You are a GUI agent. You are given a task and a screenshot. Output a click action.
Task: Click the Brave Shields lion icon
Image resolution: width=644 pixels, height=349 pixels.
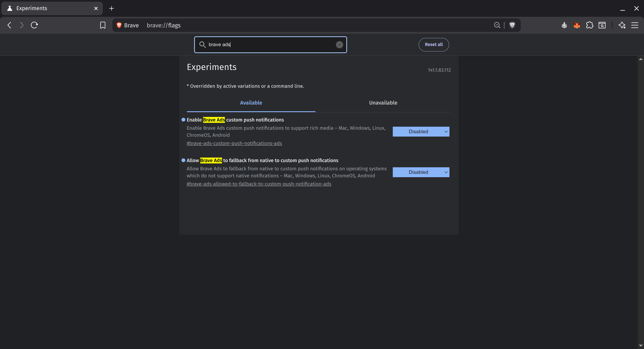point(512,25)
